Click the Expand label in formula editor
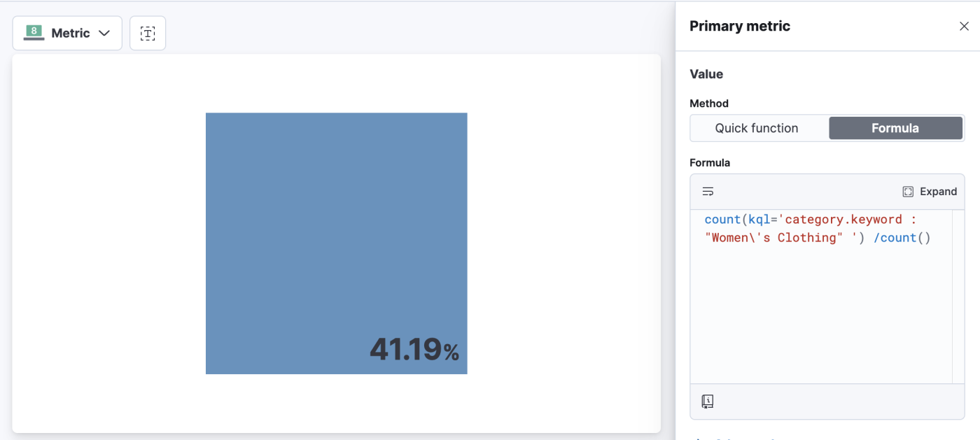Screen dimensions: 980x440 (938, 192)
